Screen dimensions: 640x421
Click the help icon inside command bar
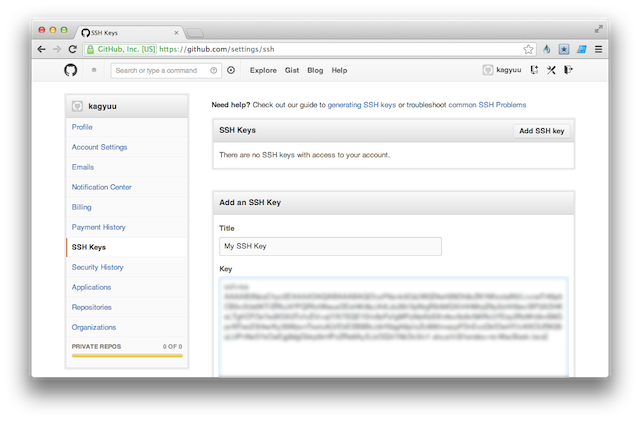(x=214, y=70)
